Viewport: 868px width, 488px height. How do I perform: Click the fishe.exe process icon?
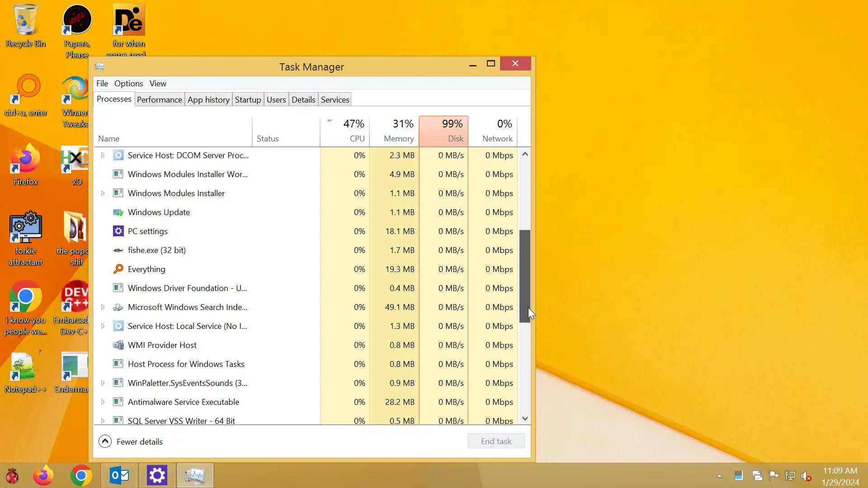[118, 250]
